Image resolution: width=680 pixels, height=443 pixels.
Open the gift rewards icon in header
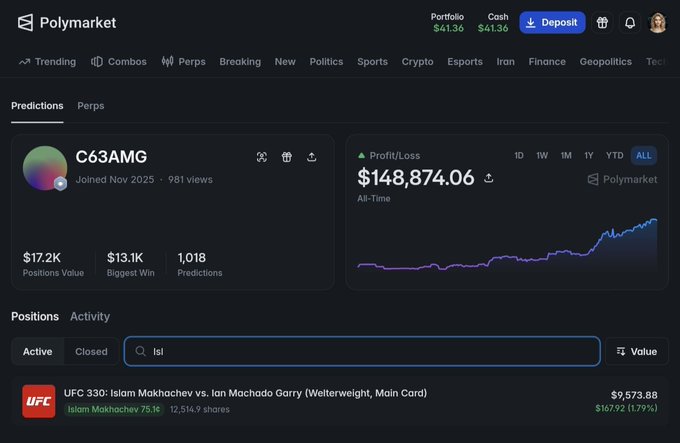(602, 23)
